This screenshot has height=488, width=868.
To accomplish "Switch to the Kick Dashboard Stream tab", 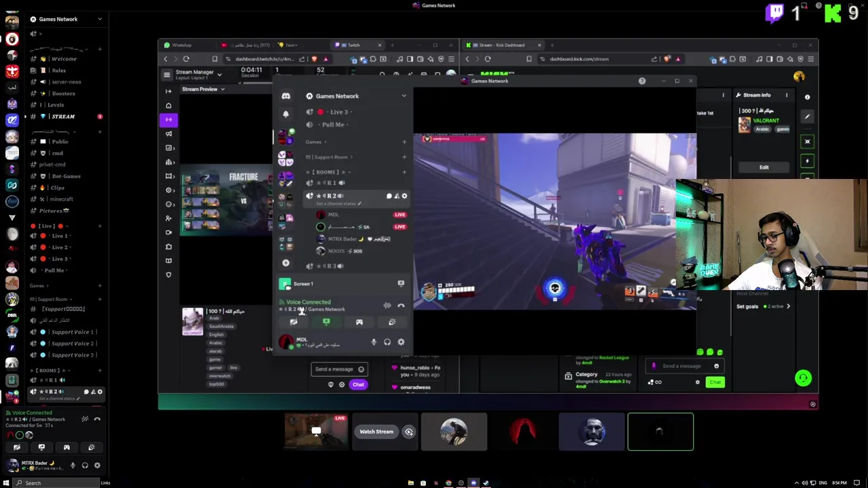I will click(x=503, y=45).
